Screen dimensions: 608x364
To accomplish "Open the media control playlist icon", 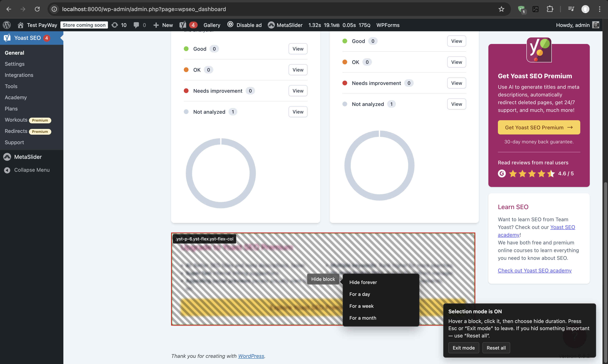I will pos(571,9).
